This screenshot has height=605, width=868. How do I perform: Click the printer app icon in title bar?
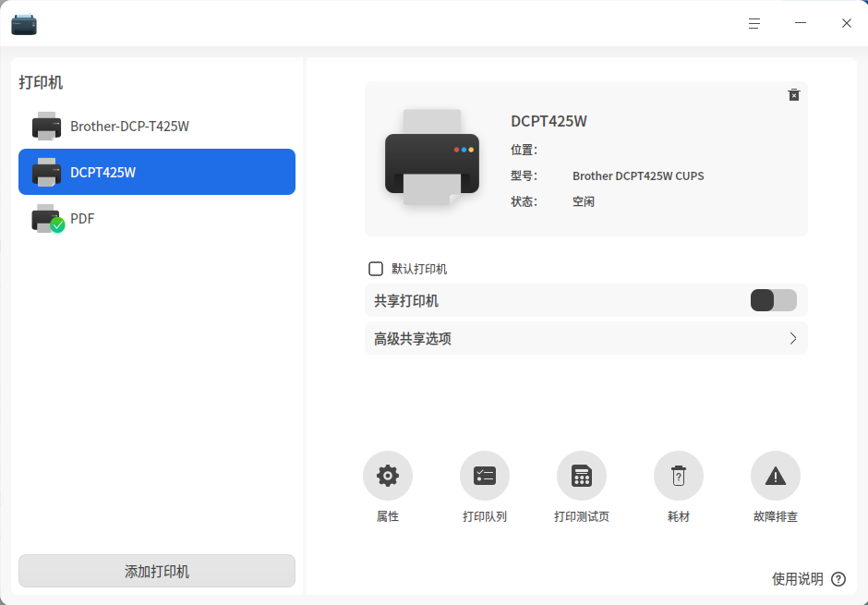pyautogui.click(x=24, y=24)
